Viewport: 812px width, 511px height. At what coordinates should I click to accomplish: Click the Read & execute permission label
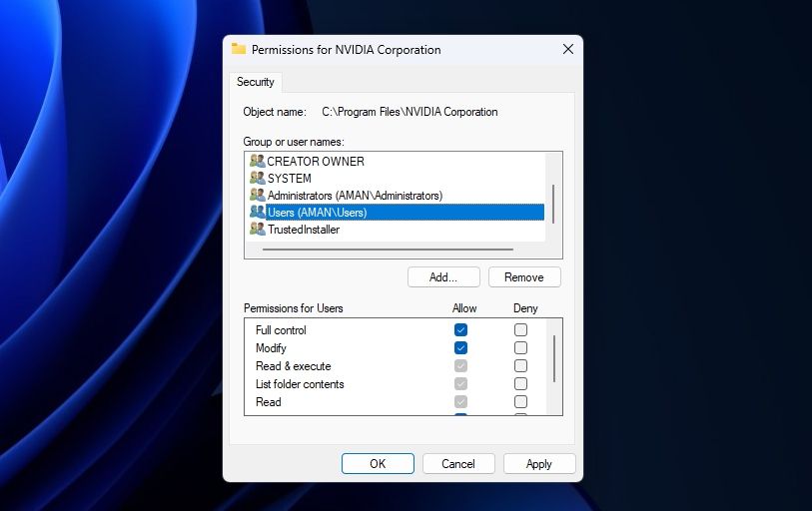(x=293, y=366)
